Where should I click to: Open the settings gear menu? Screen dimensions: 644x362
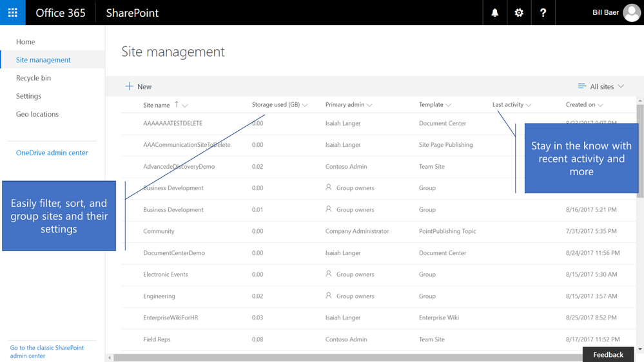pos(519,13)
